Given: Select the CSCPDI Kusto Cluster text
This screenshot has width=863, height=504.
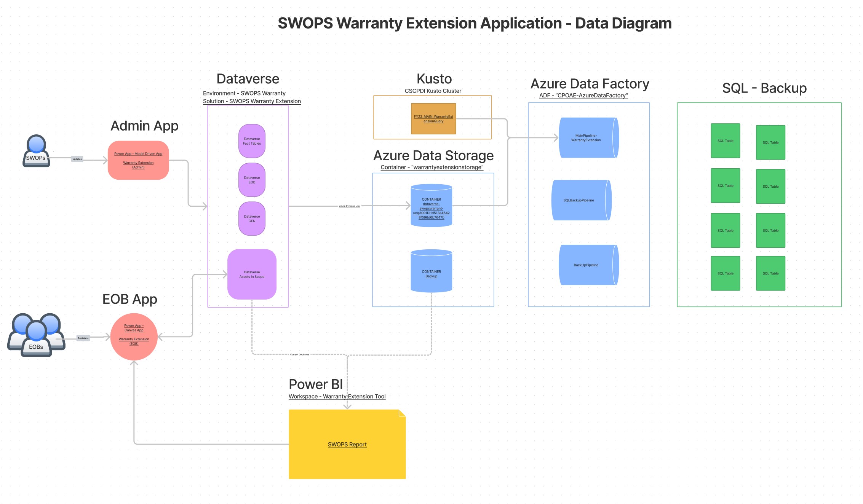Looking at the screenshot, I should [x=433, y=91].
